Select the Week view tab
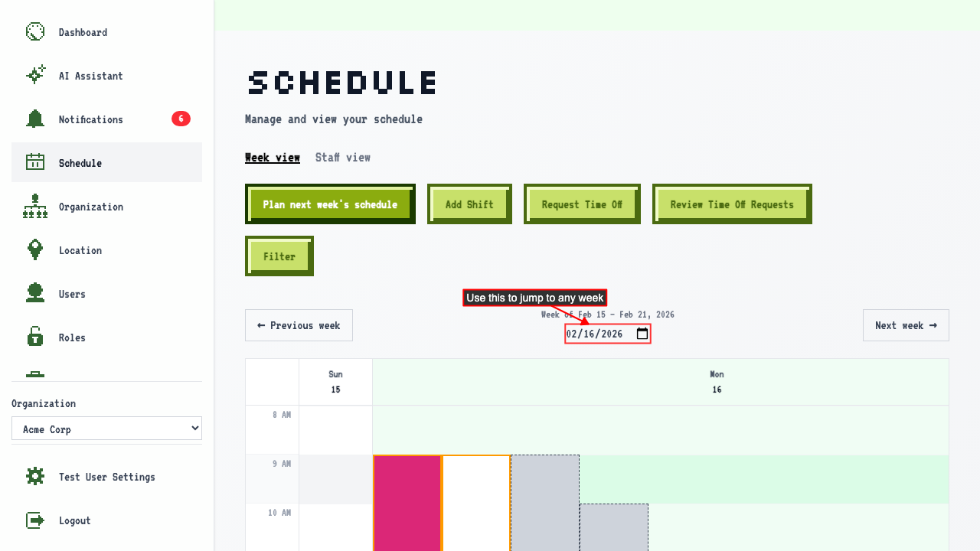The image size is (980, 551). tap(273, 157)
